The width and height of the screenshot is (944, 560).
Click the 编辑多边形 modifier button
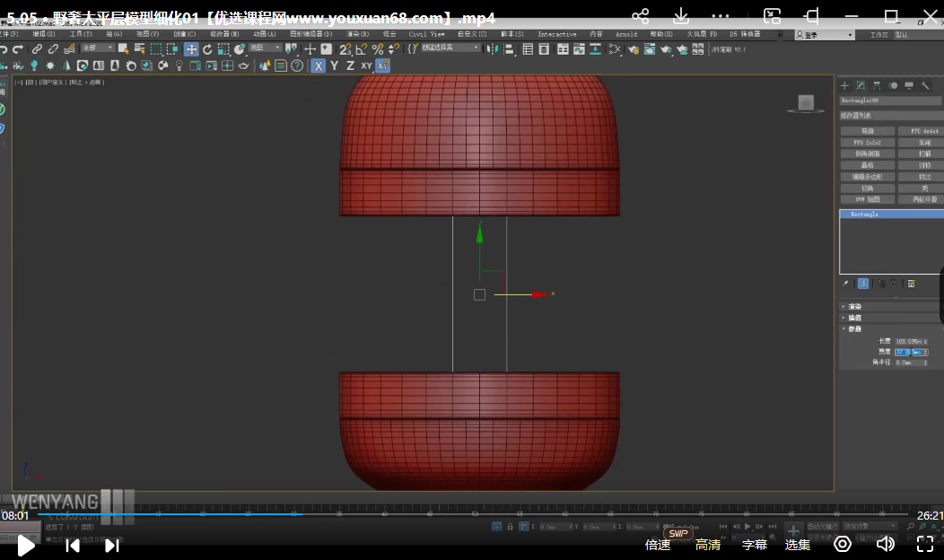867,177
